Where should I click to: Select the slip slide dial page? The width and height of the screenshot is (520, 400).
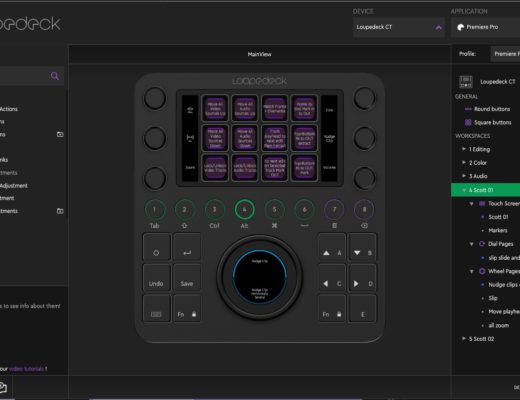(x=504, y=258)
